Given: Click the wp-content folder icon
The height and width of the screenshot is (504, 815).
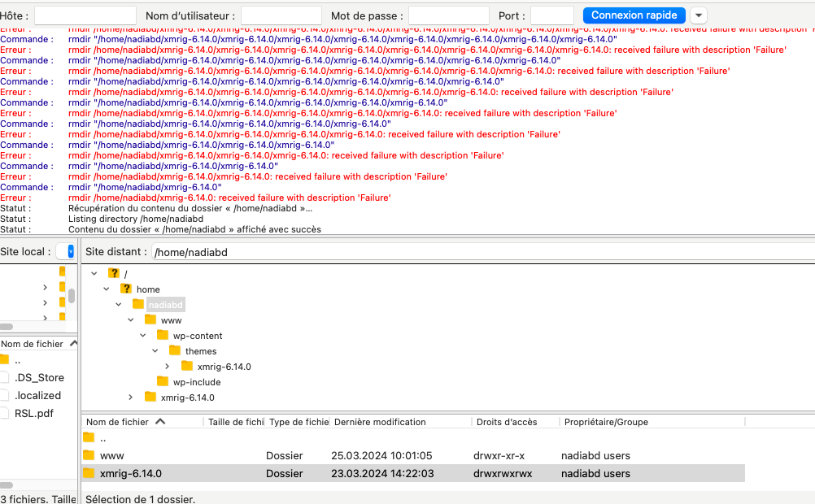Looking at the screenshot, I should tap(163, 336).
